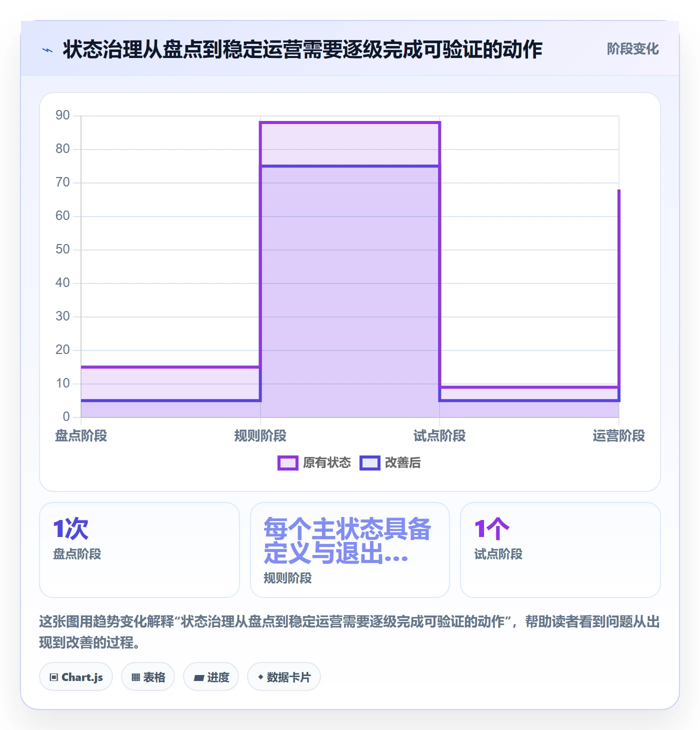Click the bar icon in the 进度 tag
Image resolution: width=700 pixels, height=730 pixels.
(199, 678)
